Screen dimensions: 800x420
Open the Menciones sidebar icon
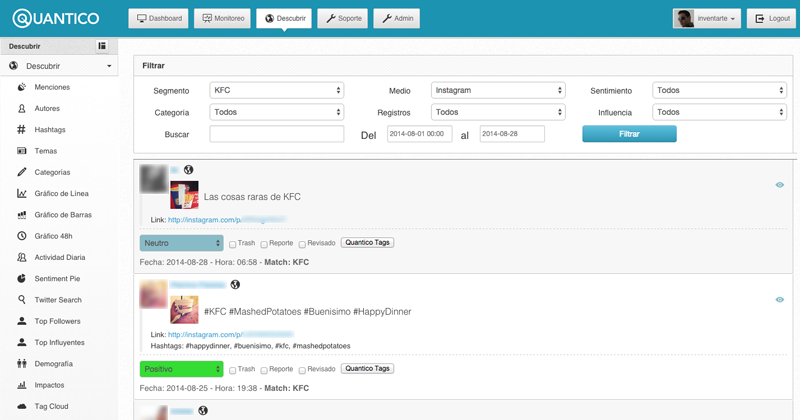21,87
